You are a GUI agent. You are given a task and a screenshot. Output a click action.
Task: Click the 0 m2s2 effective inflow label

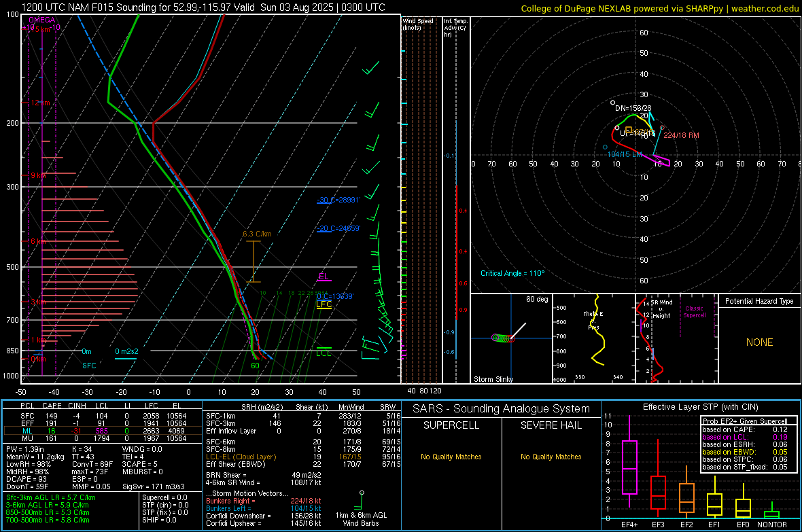pyautogui.click(x=126, y=351)
